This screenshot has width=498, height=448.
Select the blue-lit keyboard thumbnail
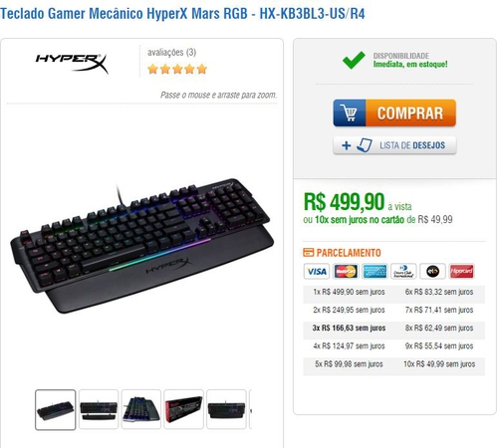141,410
